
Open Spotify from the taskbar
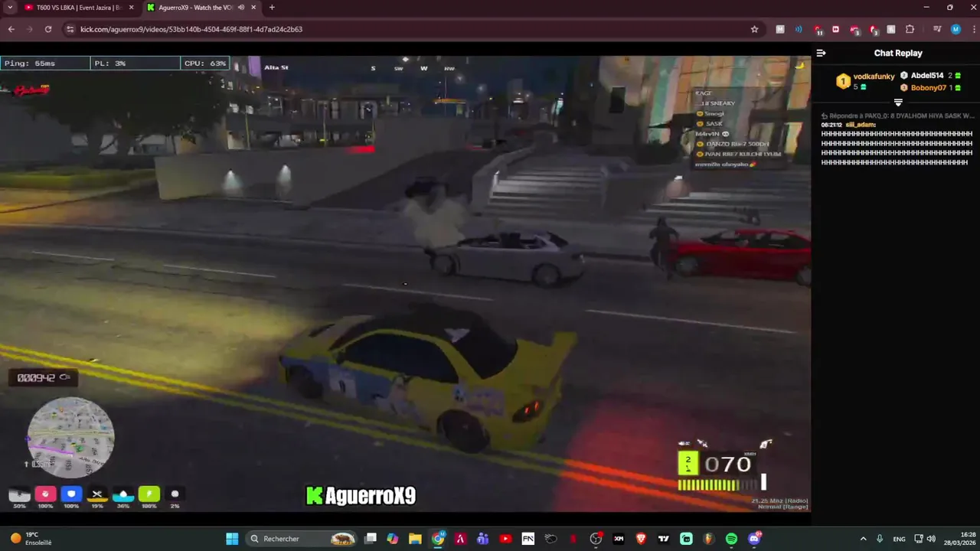pos(731,539)
